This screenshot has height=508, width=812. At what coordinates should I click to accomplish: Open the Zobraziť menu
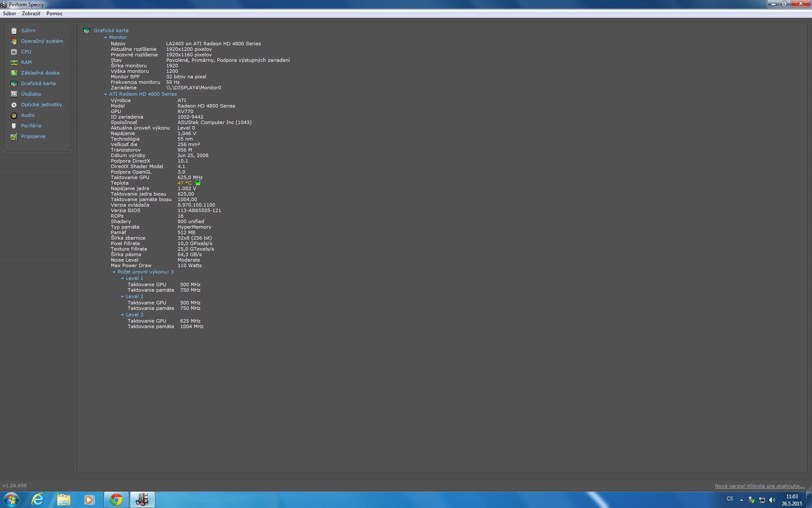pyautogui.click(x=31, y=14)
